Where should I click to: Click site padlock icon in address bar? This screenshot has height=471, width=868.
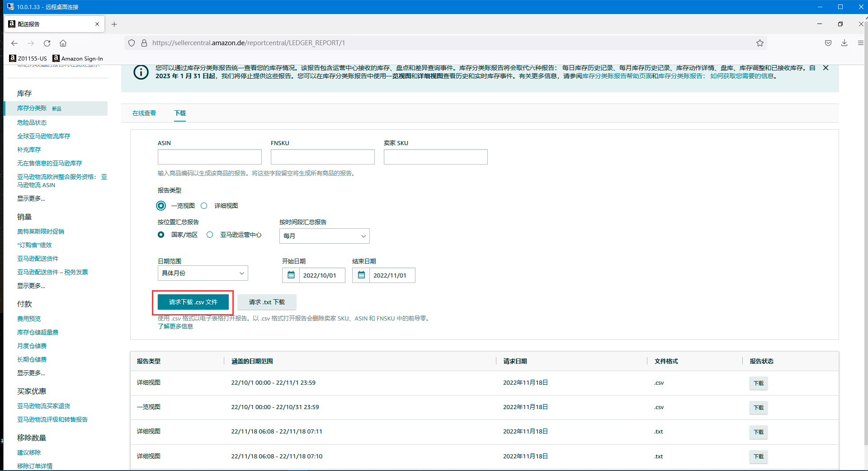point(144,43)
